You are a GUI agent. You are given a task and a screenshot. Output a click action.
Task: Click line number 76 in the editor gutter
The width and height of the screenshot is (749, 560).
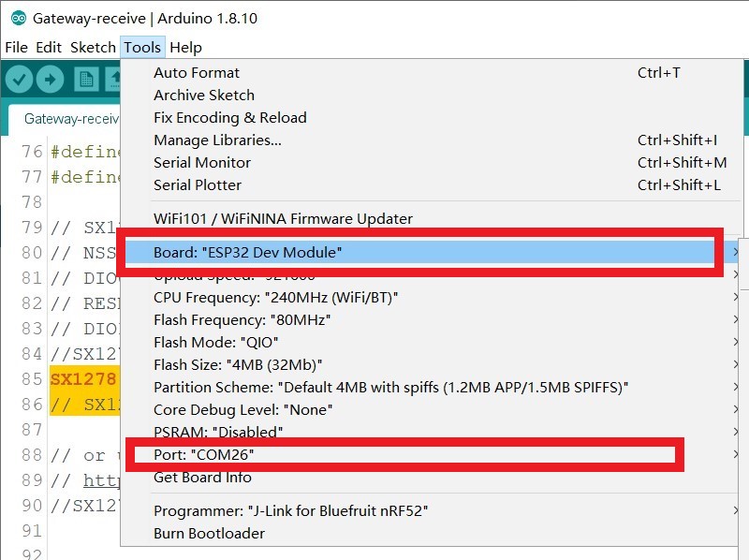click(x=32, y=152)
